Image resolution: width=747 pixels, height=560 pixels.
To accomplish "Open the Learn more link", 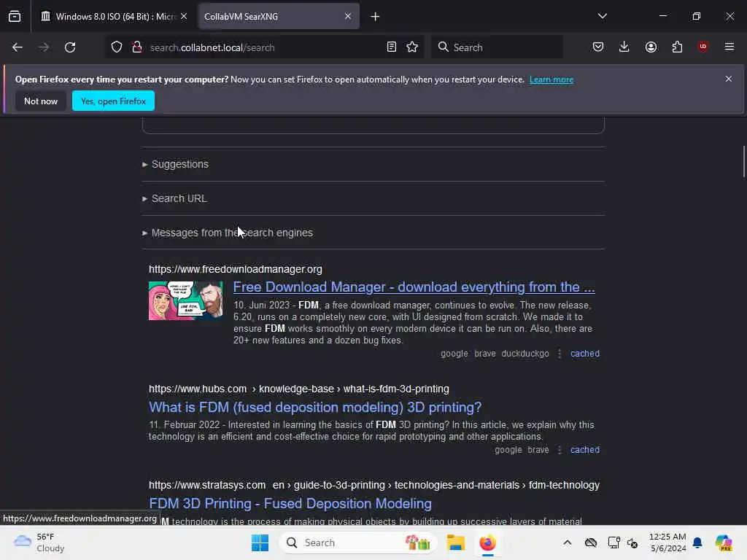I will point(551,79).
